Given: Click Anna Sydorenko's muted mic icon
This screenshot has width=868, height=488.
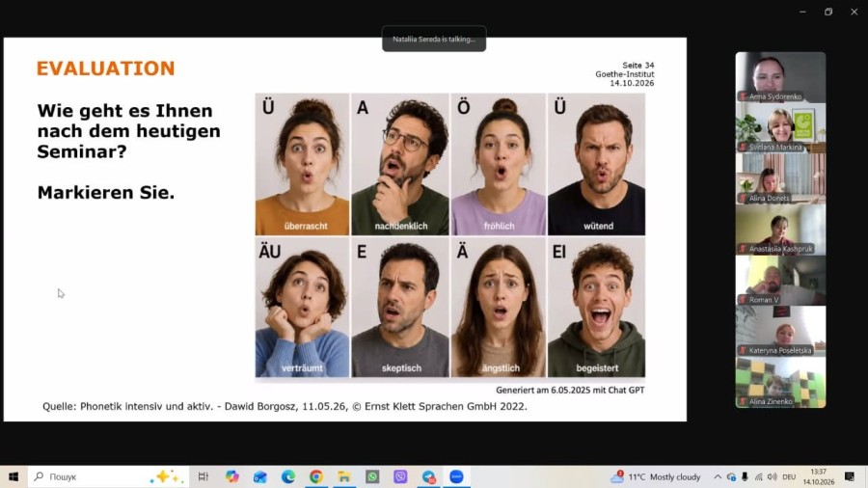Looking at the screenshot, I should (743, 96).
